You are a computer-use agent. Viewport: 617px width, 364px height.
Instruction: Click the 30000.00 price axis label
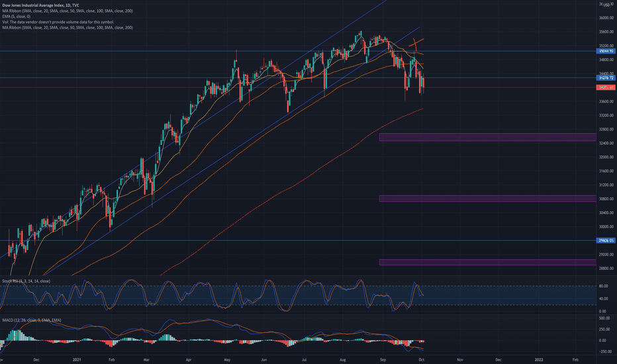(x=606, y=226)
